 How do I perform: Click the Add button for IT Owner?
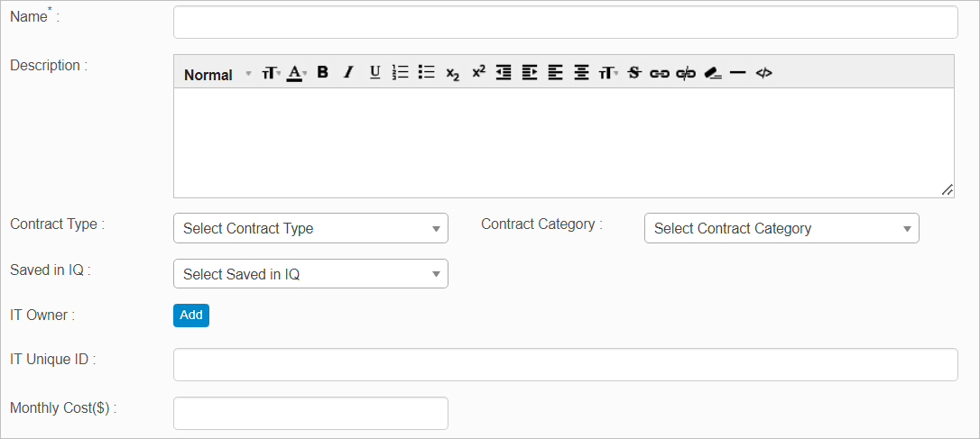[191, 315]
